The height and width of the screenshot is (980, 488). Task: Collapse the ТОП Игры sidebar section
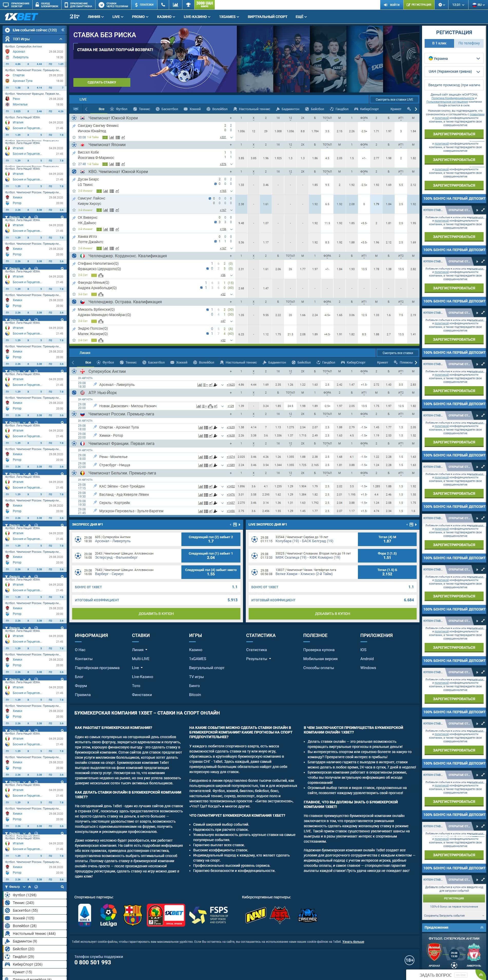(61, 39)
